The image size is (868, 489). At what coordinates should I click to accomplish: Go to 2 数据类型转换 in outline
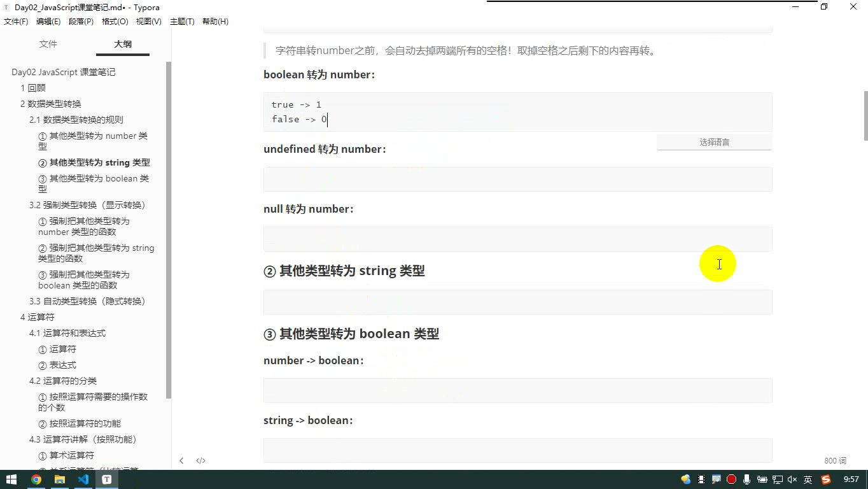[51, 104]
